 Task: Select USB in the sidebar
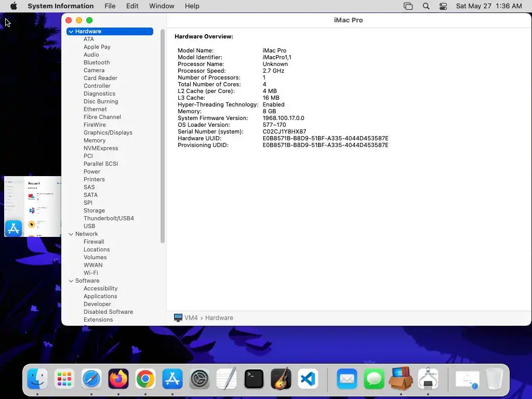pyautogui.click(x=89, y=227)
